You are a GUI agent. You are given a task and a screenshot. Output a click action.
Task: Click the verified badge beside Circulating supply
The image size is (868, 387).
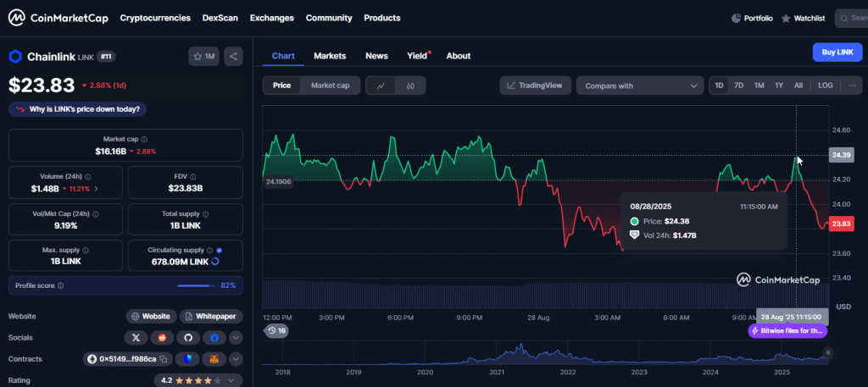220,251
